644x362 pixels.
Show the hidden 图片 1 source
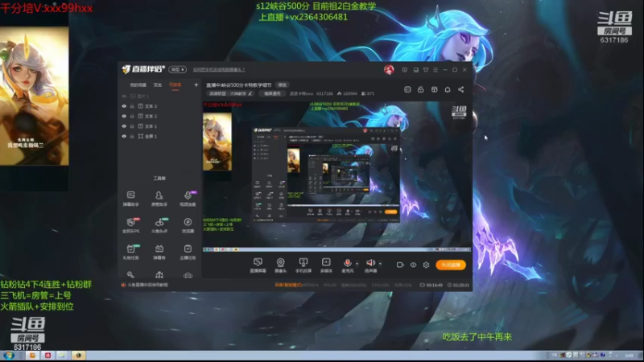click(x=124, y=96)
